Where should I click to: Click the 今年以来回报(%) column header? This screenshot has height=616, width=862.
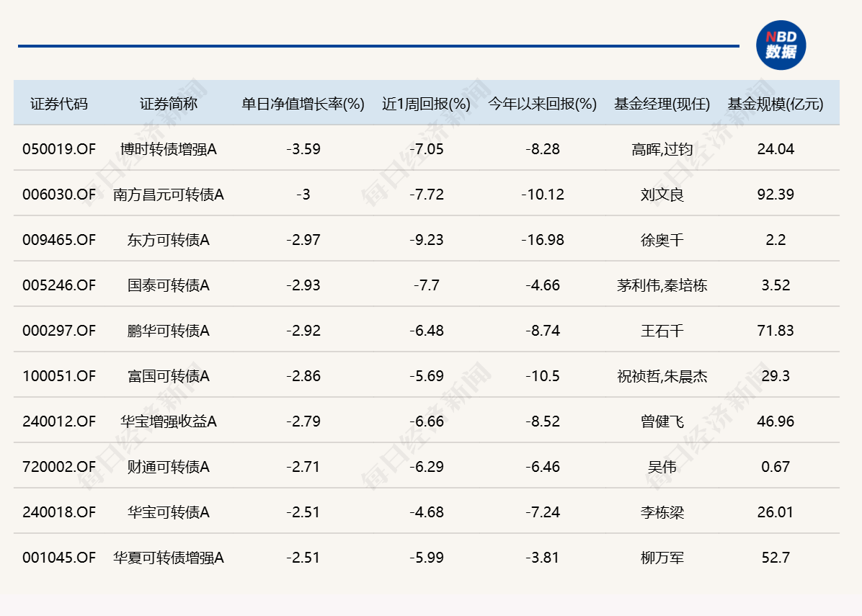542,104
